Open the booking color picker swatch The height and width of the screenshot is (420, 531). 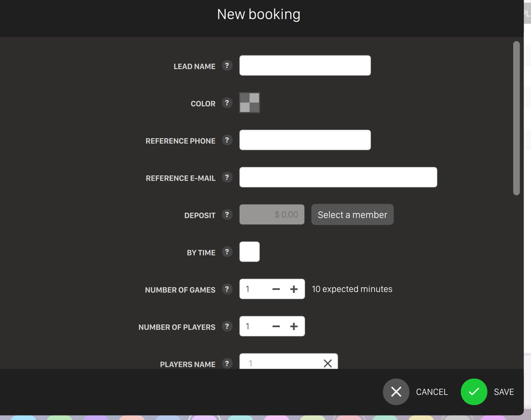pos(250,103)
